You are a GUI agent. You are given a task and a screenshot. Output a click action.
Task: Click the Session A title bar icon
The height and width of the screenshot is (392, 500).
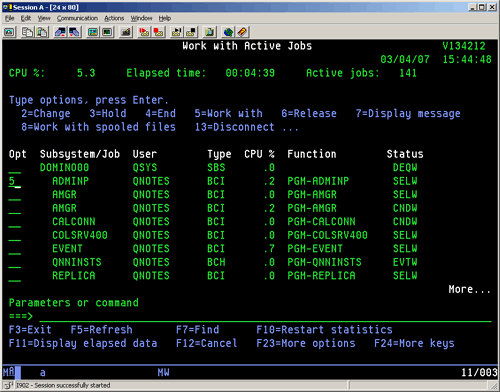pyautogui.click(x=7, y=7)
